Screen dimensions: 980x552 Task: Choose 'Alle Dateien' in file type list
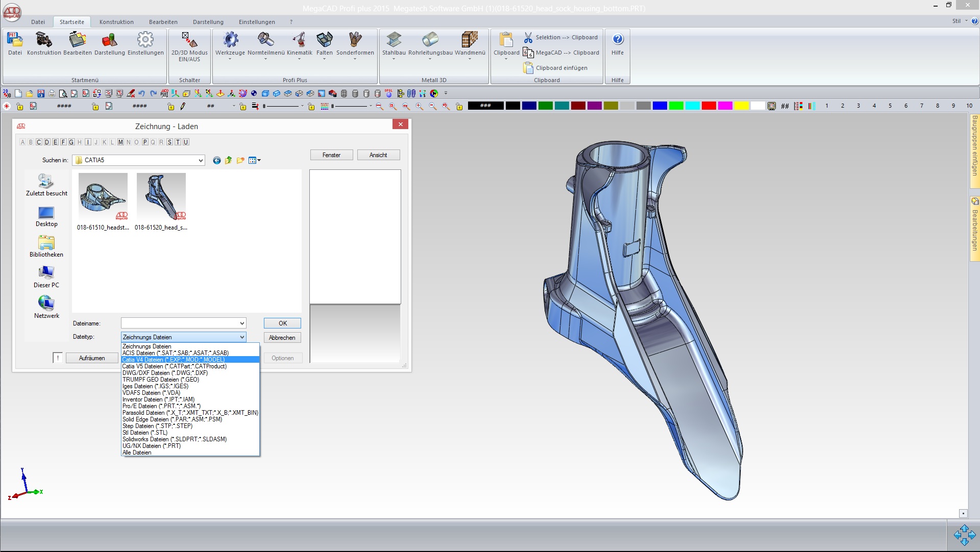[x=190, y=453]
